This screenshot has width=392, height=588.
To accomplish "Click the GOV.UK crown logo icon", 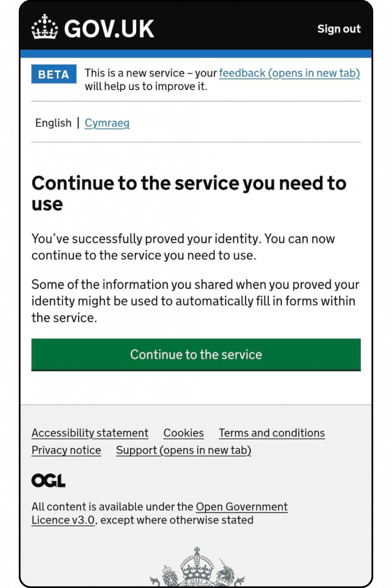I will (45, 27).
